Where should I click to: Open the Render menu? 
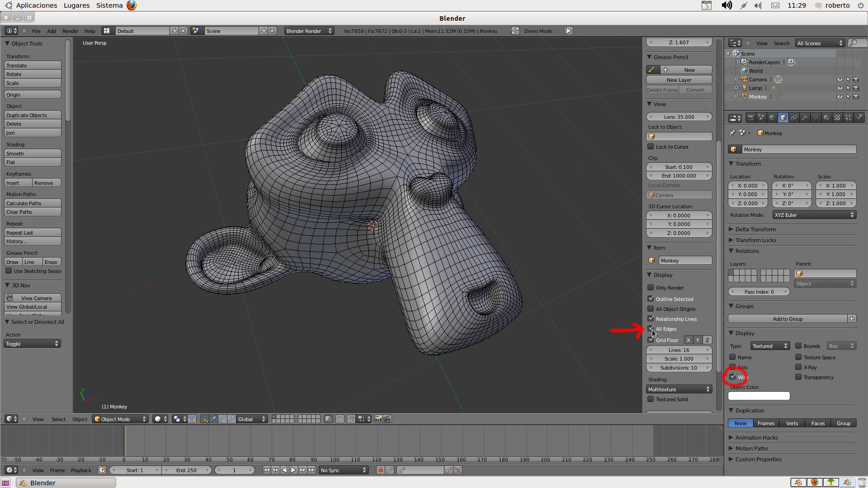pyautogui.click(x=70, y=31)
